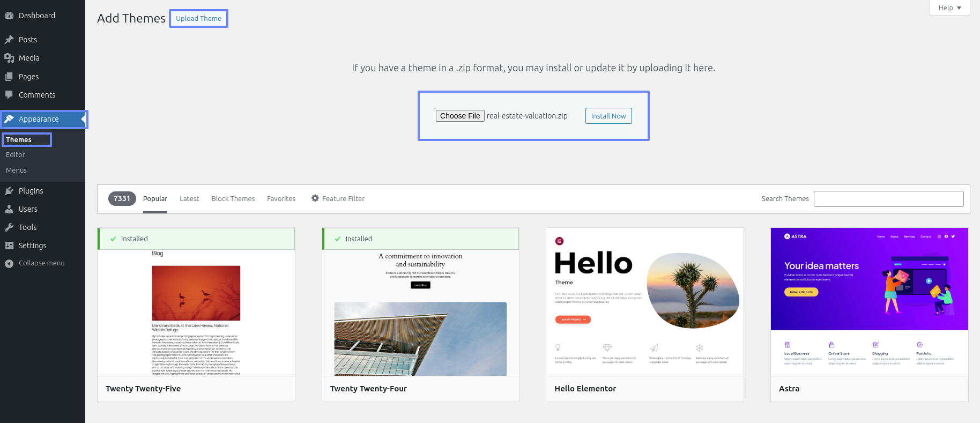The height and width of the screenshot is (423, 980).
Task: Open the Twenty Twenty-Four theme thumbnail
Action: tap(420, 302)
